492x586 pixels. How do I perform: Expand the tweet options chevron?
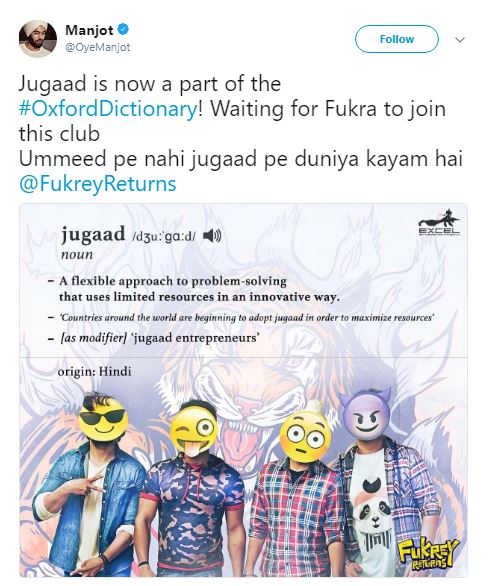(460, 40)
